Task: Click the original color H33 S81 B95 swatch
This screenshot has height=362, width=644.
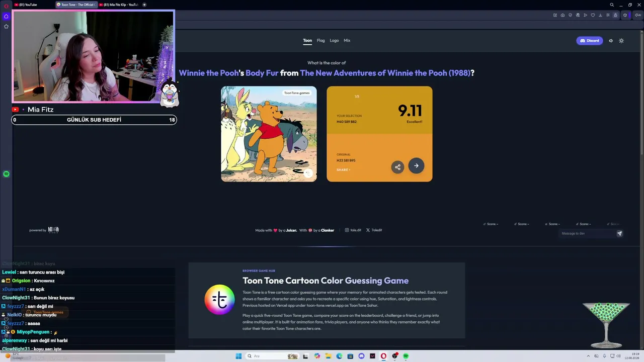Action: (x=379, y=158)
